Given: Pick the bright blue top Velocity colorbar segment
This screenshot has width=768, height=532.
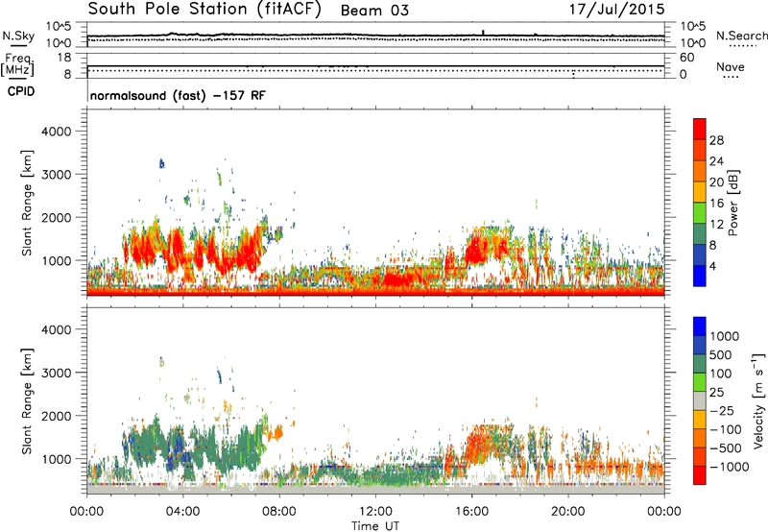Looking at the screenshot, I should click(x=700, y=326).
